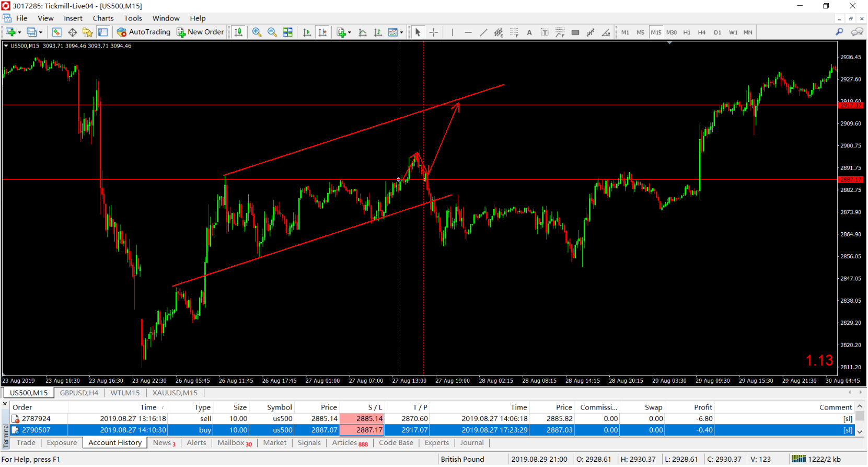Zoom out of the chart
The height and width of the screenshot is (467, 868).
coord(272,32)
